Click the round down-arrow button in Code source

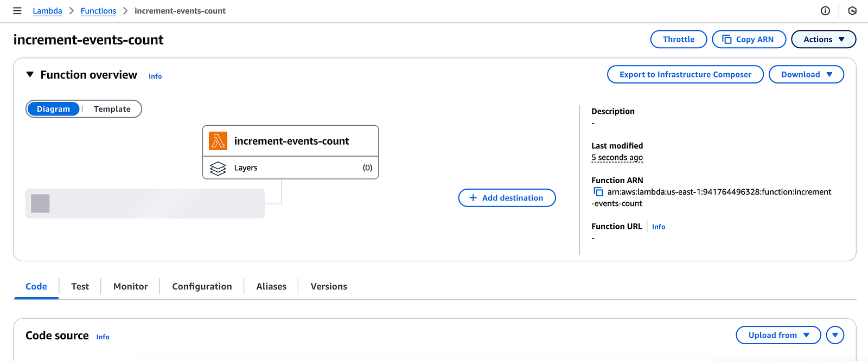(x=835, y=335)
